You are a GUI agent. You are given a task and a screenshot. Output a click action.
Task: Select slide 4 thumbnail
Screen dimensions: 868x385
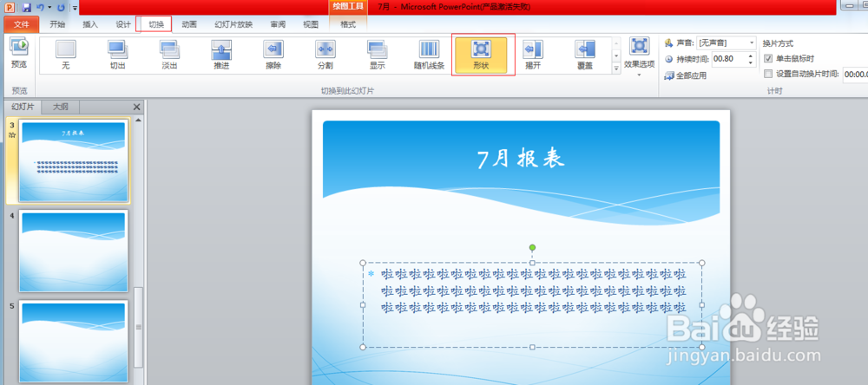73,251
